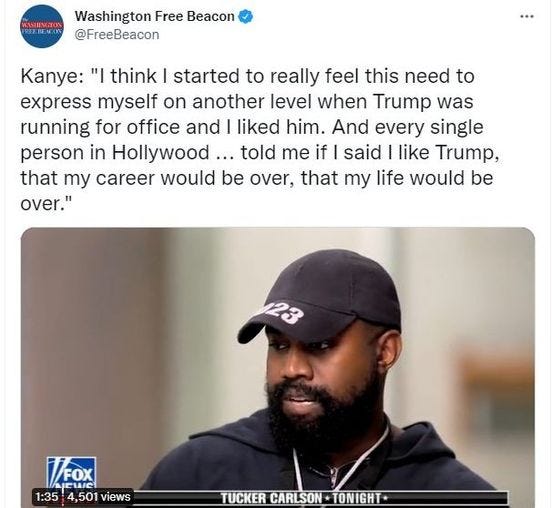
Task: Click the final "over." line of the tweet
Action: tap(46, 203)
